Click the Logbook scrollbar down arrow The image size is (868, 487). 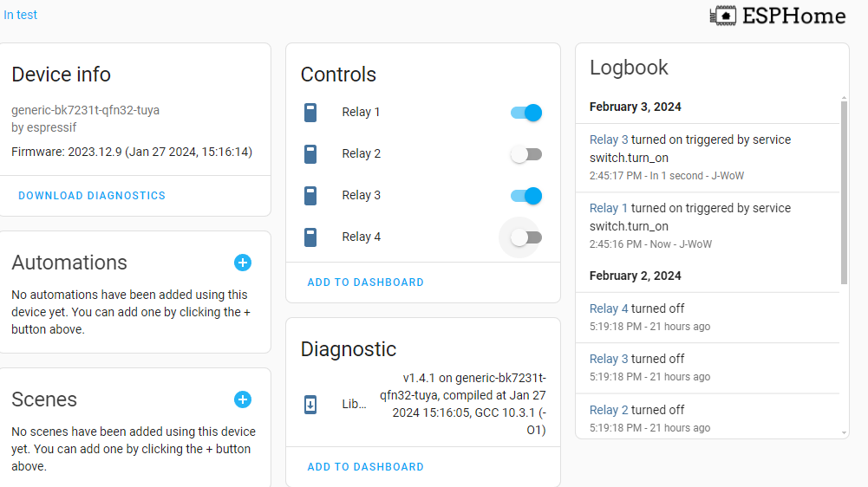coord(845,432)
